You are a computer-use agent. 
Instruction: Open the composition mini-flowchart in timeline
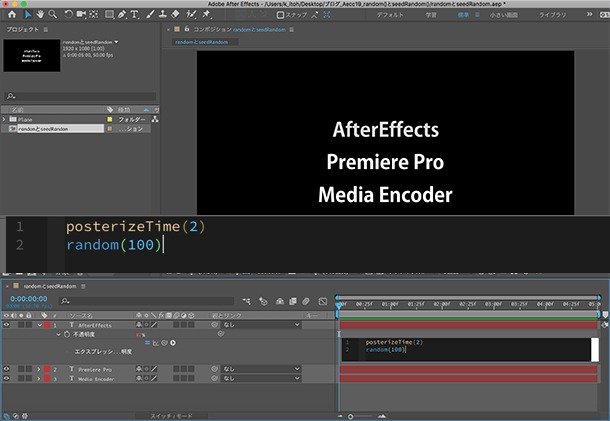(247, 301)
